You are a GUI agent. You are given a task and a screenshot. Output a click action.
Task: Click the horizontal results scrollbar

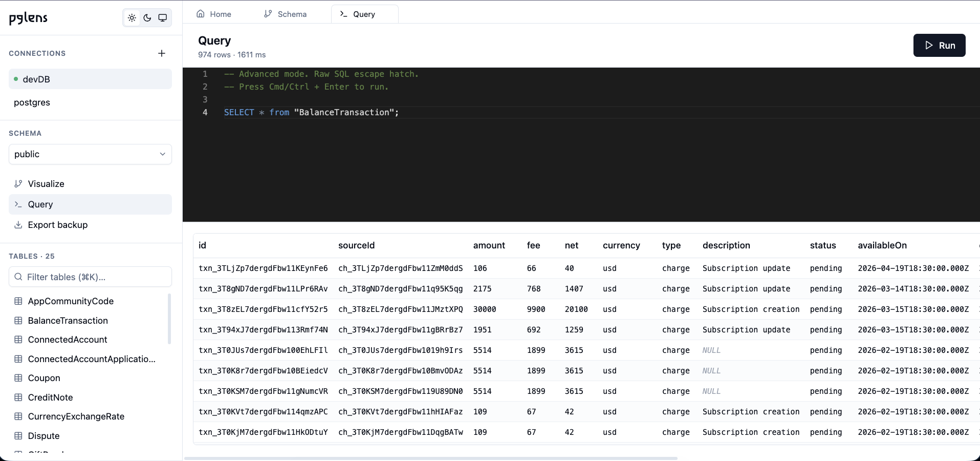[431, 458]
